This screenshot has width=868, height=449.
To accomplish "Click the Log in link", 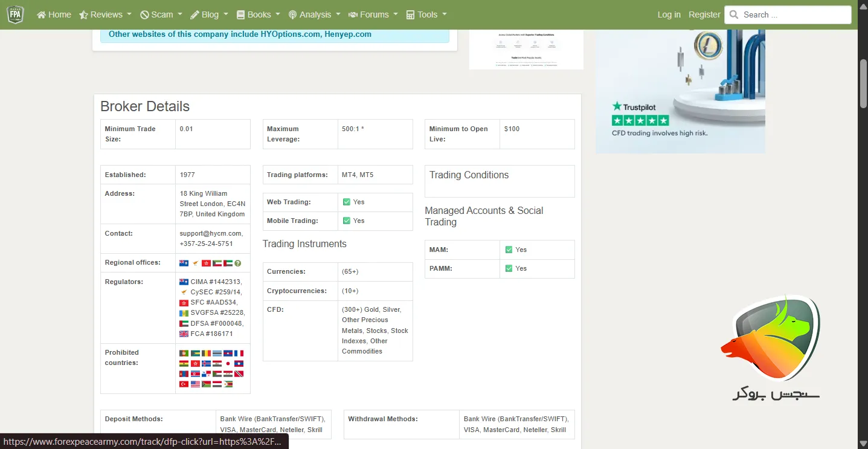I will (x=669, y=15).
